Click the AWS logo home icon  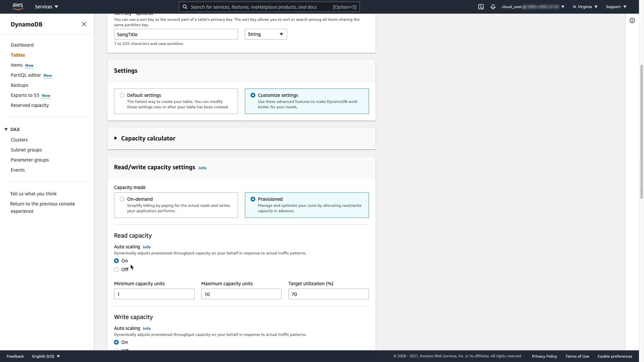[18, 7]
